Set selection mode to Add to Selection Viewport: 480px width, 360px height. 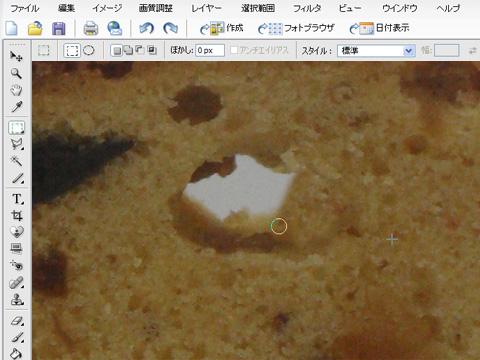coord(128,51)
